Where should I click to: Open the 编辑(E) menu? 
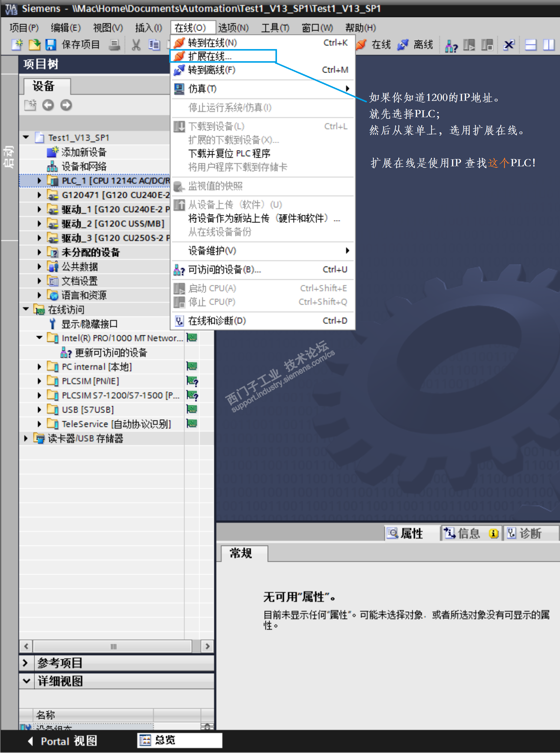(66, 28)
